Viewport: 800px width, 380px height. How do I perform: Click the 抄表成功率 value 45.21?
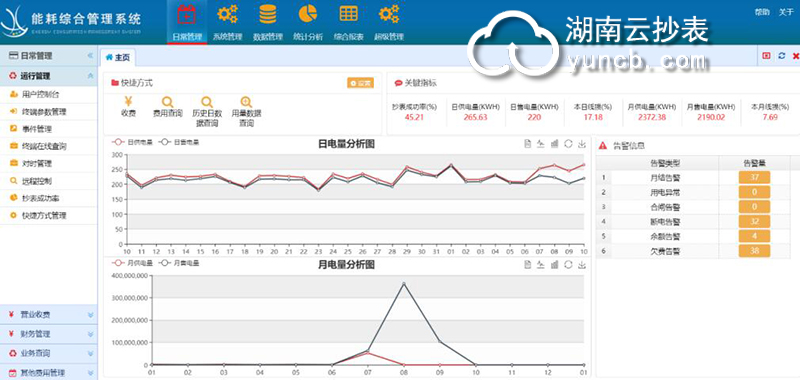(415, 117)
